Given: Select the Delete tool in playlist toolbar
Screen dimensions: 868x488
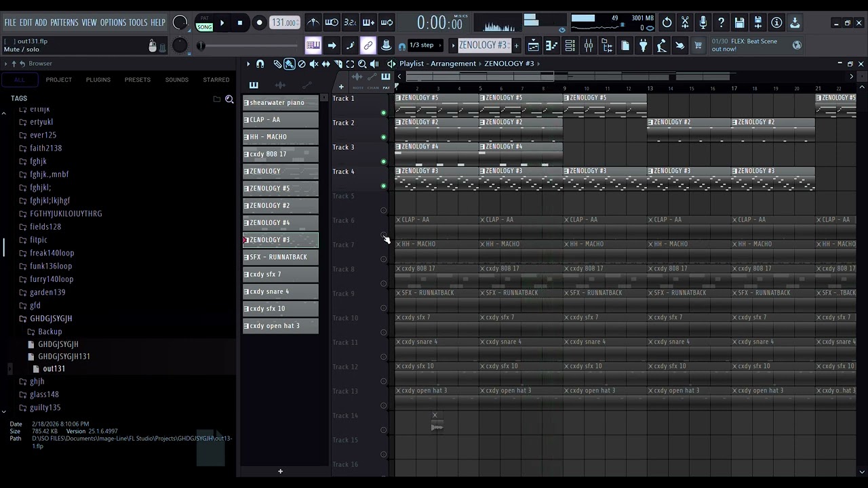Looking at the screenshot, I should click(x=302, y=64).
